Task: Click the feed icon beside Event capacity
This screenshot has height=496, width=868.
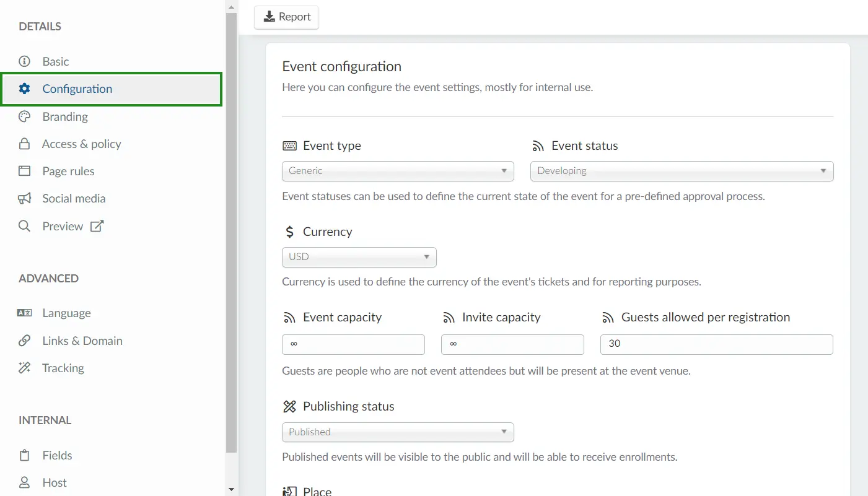Action: point(289,318)
